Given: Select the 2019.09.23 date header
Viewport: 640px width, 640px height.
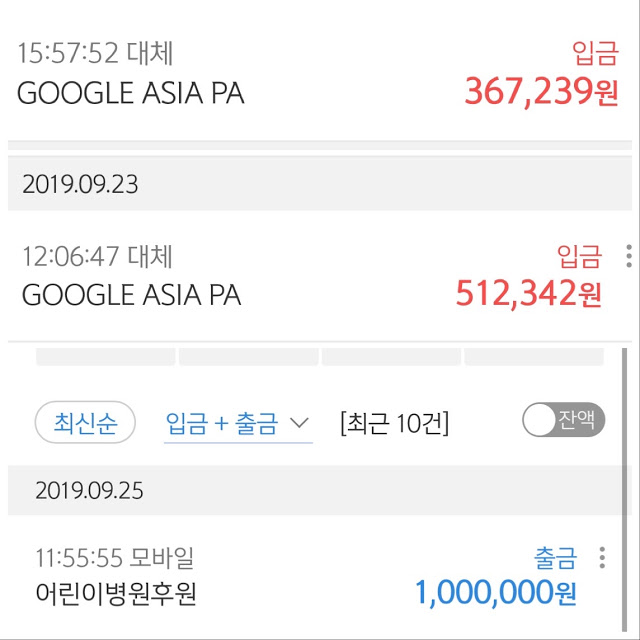Looking at the screenshot, I should (320, 184).
